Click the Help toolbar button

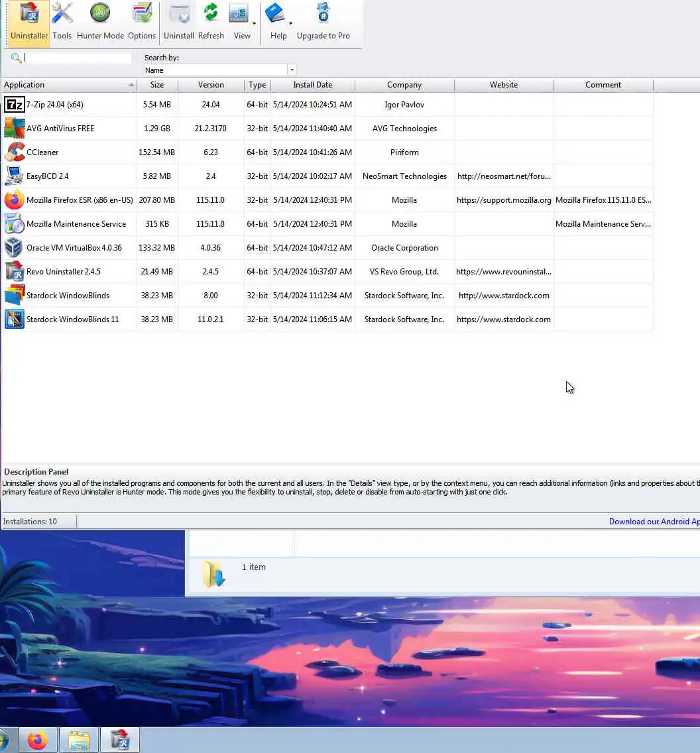point(278,22)
